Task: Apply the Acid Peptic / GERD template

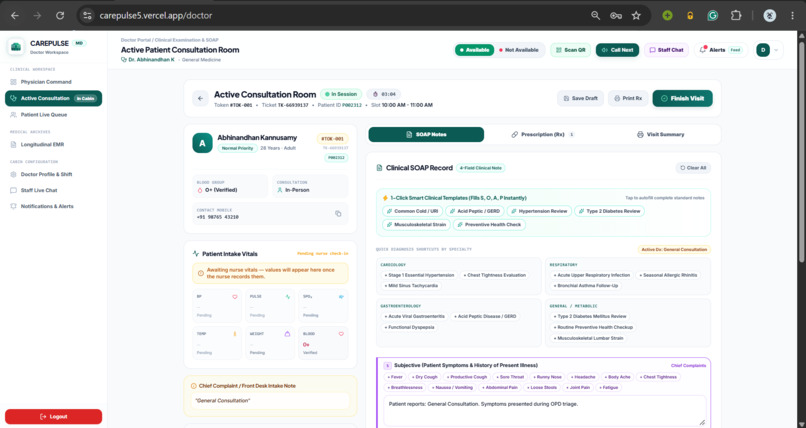Action: click(474, 211)
